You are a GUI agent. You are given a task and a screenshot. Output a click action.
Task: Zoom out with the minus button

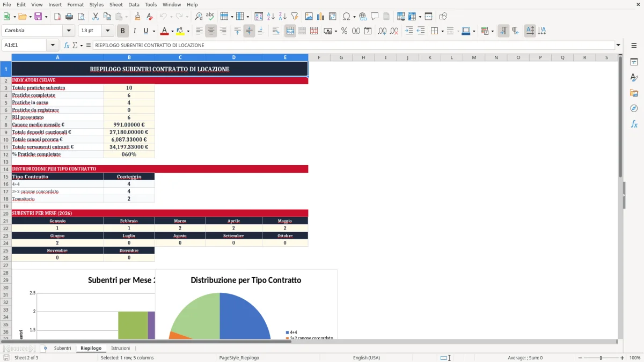coord(580,358)
